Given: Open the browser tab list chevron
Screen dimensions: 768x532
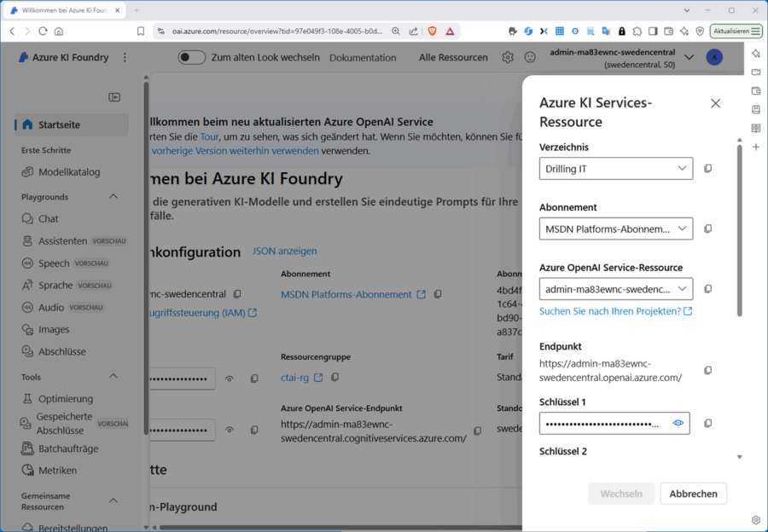Looking at the screenshot, I should point(687,10).
